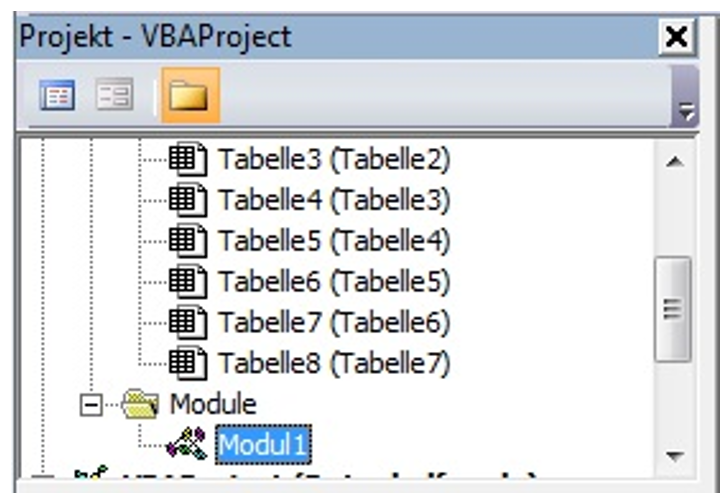
Task: Click the Tabelle3 worksheet icon
Action: click(187, 159)
